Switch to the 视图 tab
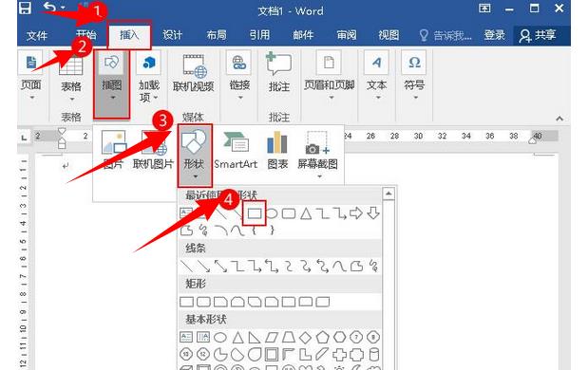This screenshot has height=370, width=588. coord(389,35)
